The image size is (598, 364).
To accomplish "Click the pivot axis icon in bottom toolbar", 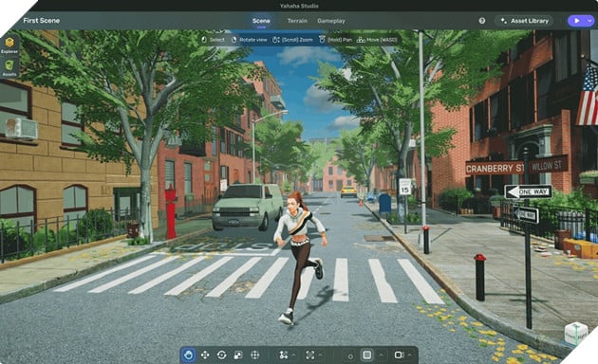I will tap(284, 355).
